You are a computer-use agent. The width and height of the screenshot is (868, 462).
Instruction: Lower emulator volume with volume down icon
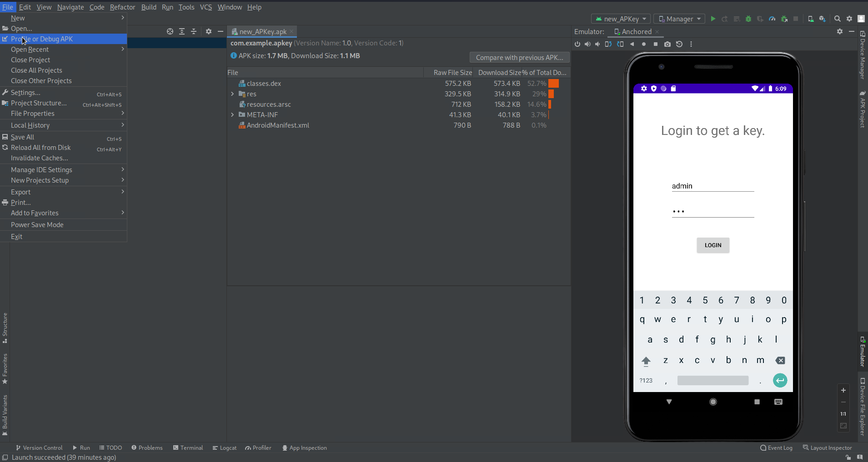pyautogui.click(x=597, y=44)
